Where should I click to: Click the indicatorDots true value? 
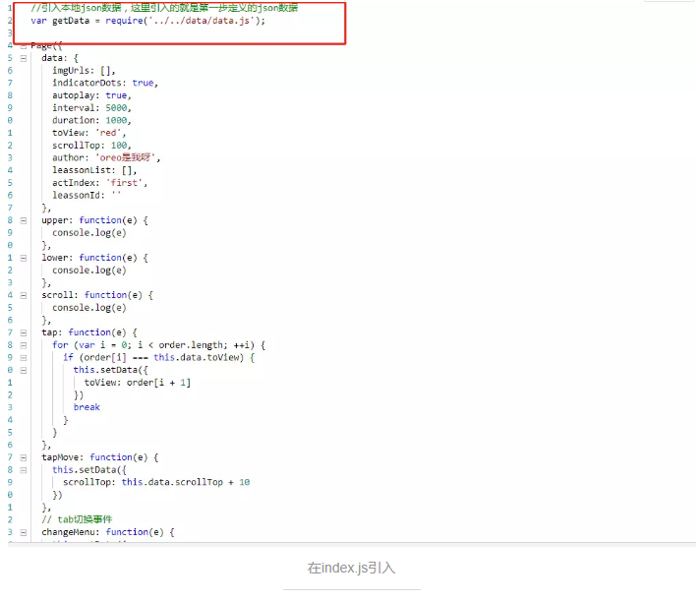pos(143,83)
